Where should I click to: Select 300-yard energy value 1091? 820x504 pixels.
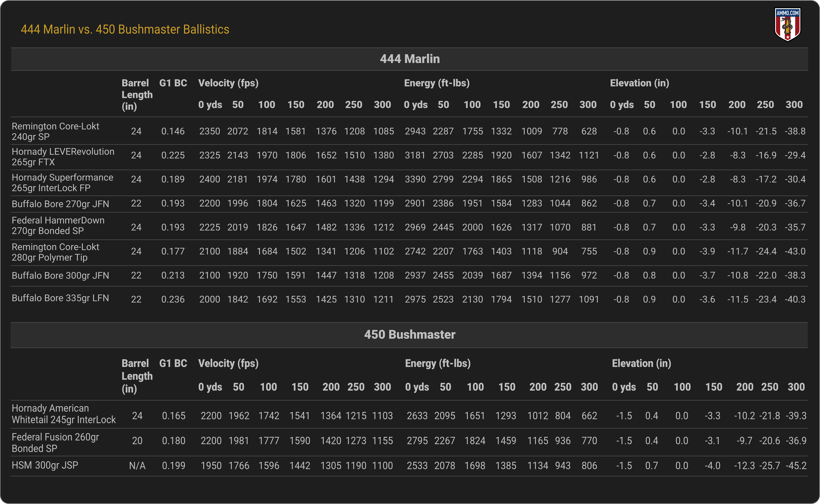click(x=589, y=299)
